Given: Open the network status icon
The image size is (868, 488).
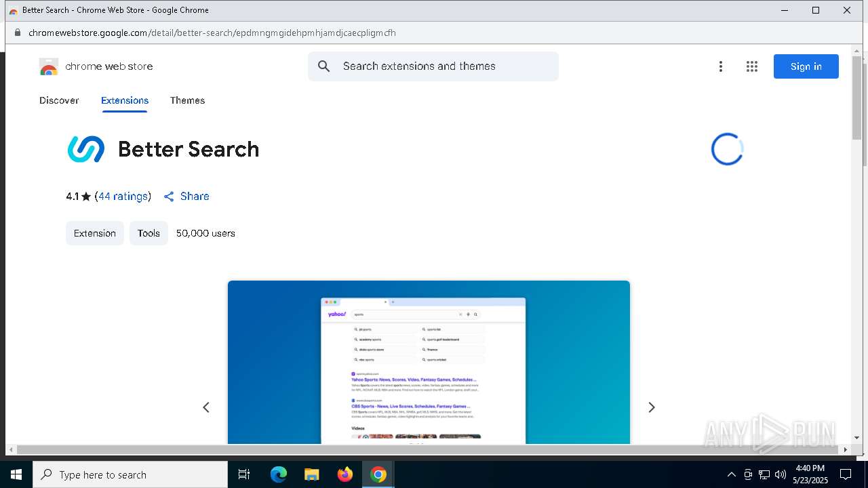Looking at the screenshot, I should pos(764,474).
